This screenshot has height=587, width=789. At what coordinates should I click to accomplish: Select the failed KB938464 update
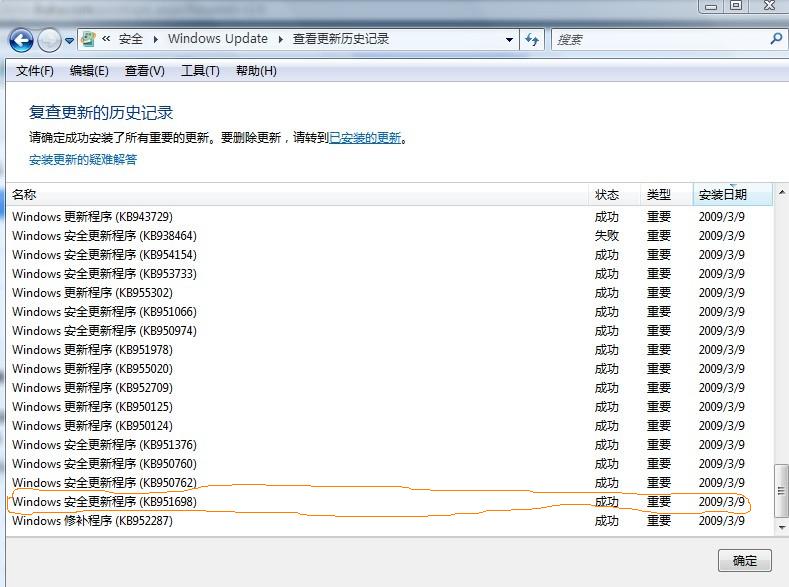tap(389, 236)
